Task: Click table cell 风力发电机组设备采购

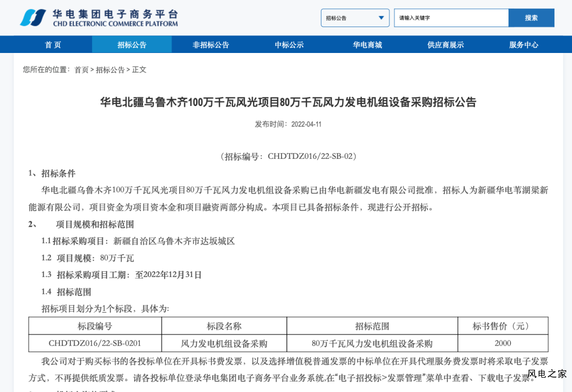Action: (224, 343)
